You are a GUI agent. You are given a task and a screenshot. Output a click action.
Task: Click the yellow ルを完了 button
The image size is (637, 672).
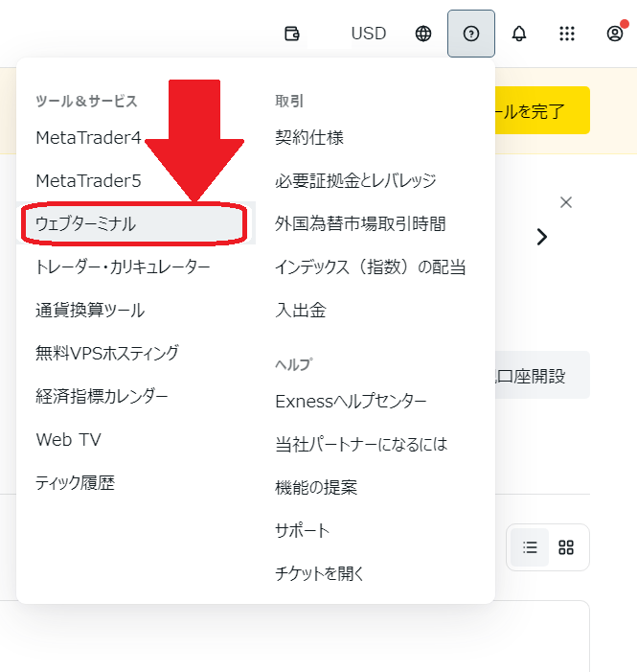pyautogui.click(x=542, y=110)
